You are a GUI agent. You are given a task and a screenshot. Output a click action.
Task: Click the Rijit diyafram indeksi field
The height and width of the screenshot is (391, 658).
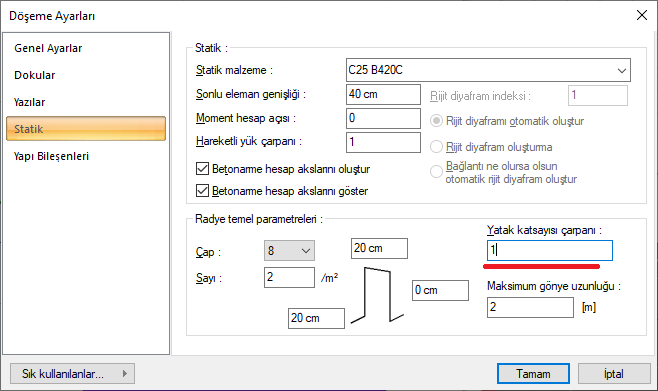pos(598,96)
